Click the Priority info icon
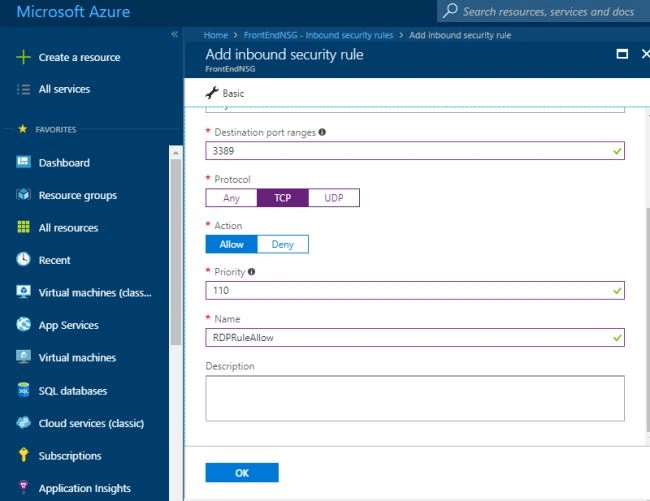This screenshot has width=650, height=501. tap(251, 271)
